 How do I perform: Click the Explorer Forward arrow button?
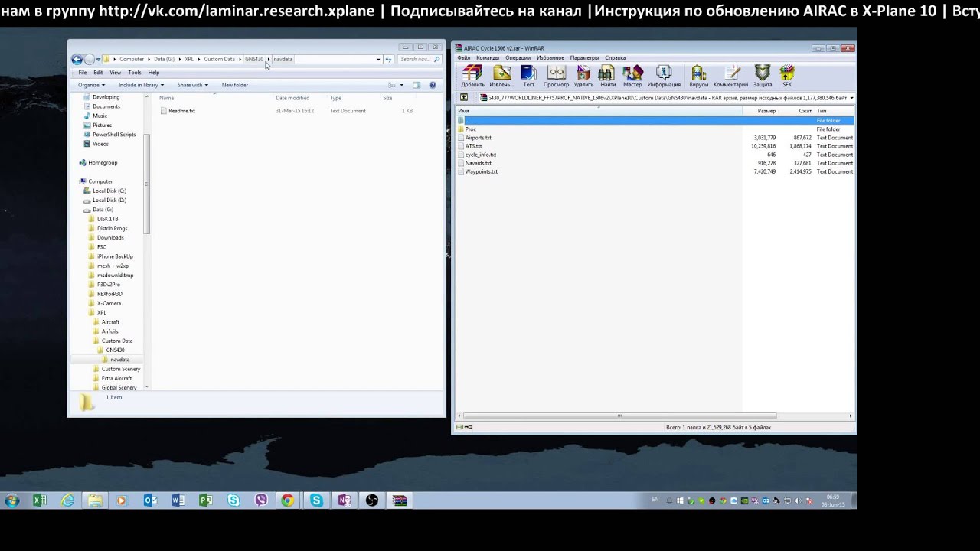pyautogui.click(x=90, y=59)
